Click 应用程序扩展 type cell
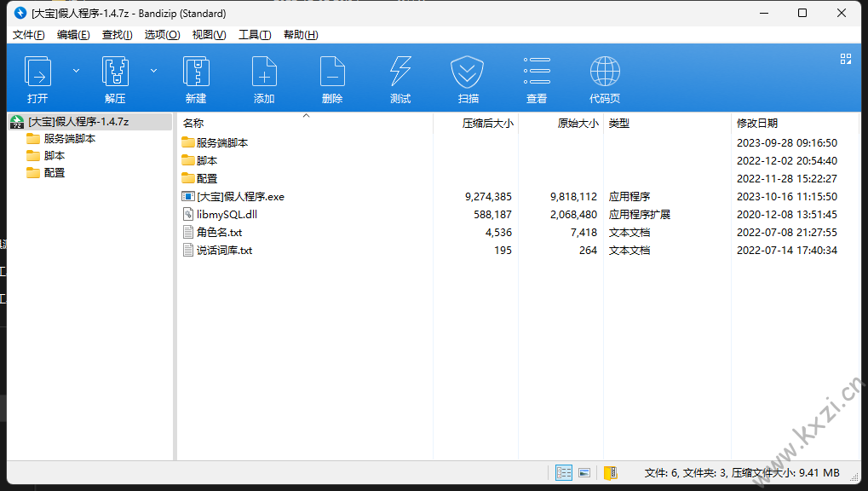 point(640,215)
